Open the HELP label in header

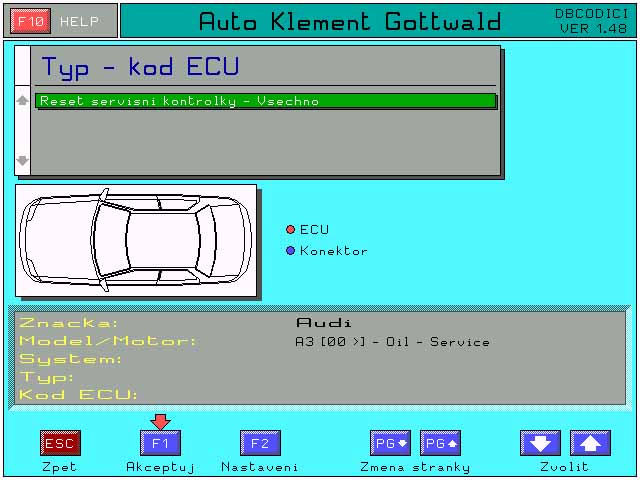coord(80,20)
